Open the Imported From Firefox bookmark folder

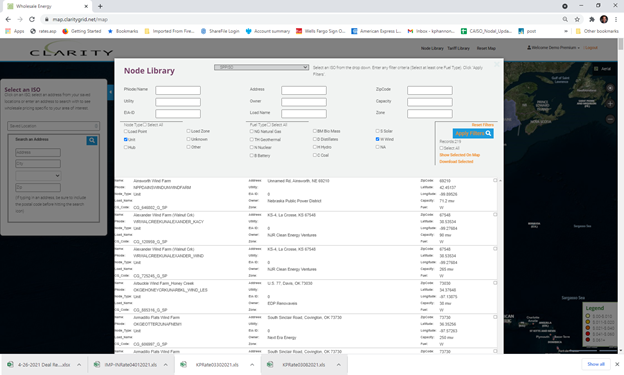(x=169, y=31)
